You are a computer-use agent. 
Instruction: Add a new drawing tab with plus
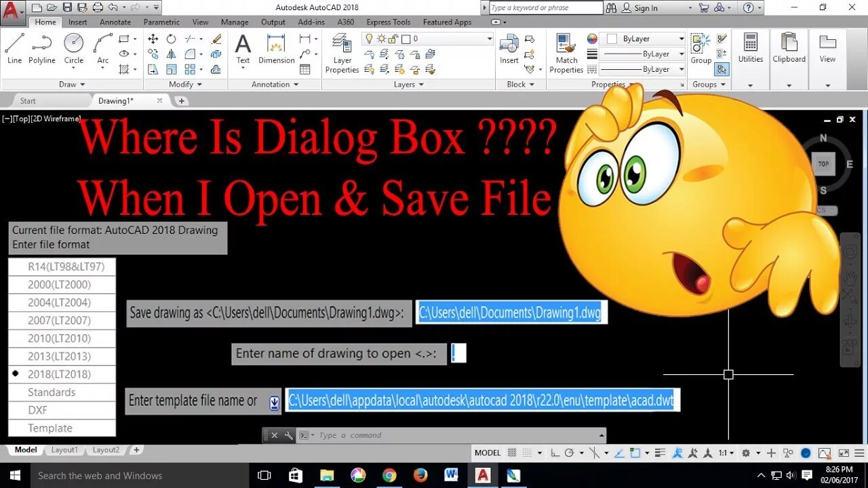[x=181, y=100]
